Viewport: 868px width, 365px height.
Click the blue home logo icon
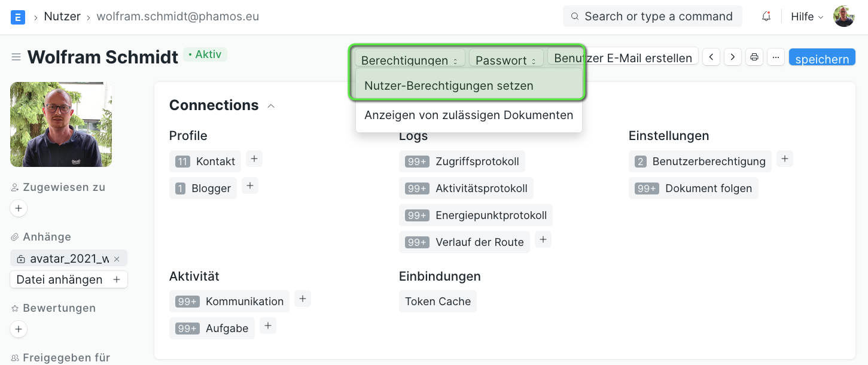[x=18, y=17]
